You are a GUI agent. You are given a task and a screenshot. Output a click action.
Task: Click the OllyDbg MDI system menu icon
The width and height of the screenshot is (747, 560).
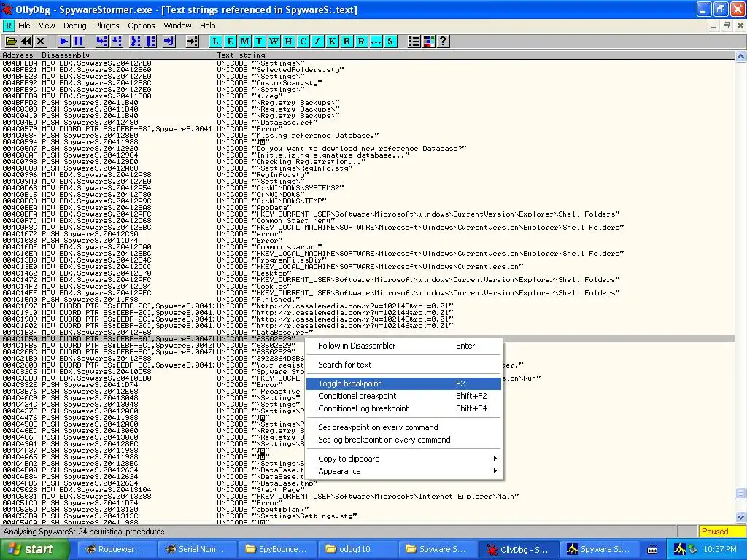tap(9, 26)
